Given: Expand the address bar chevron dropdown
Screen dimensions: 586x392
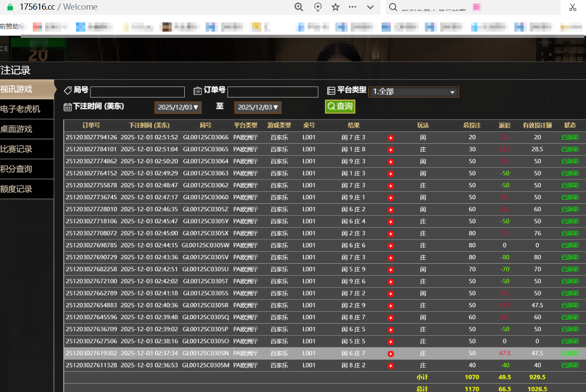Looking at the screenshot, I should tap(370, 7).
